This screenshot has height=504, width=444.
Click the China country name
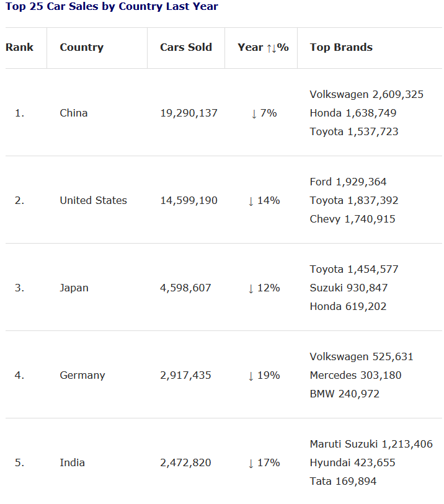(x=74, y=113)
